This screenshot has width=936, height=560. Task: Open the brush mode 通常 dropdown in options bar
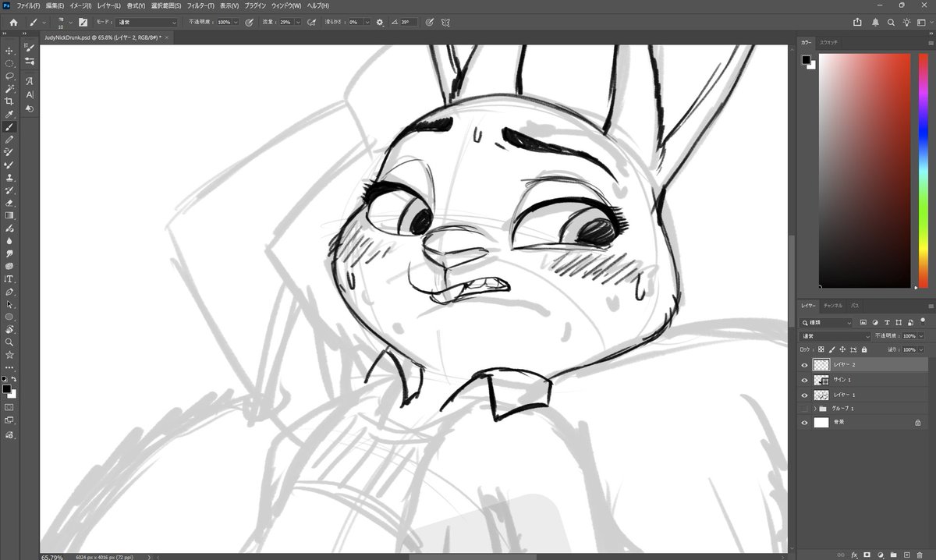pyautogui.click(x=147, y=22)
